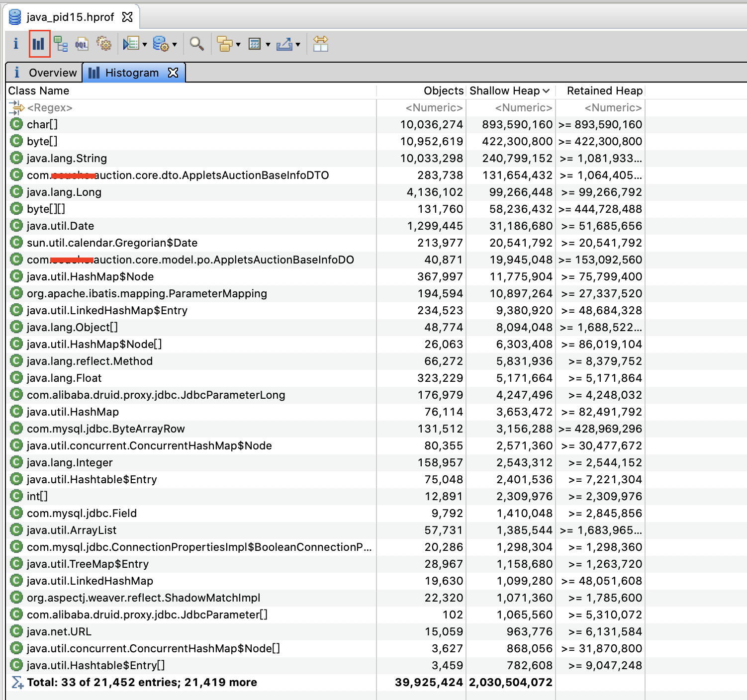Sort by Class Name column header
Screen dimensions: 747x700
191,90
